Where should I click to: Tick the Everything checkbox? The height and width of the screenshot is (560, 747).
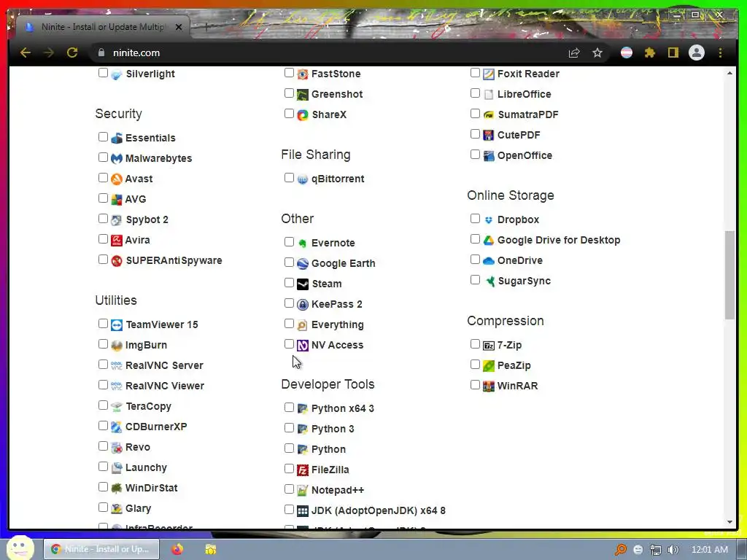pos(289,323)
